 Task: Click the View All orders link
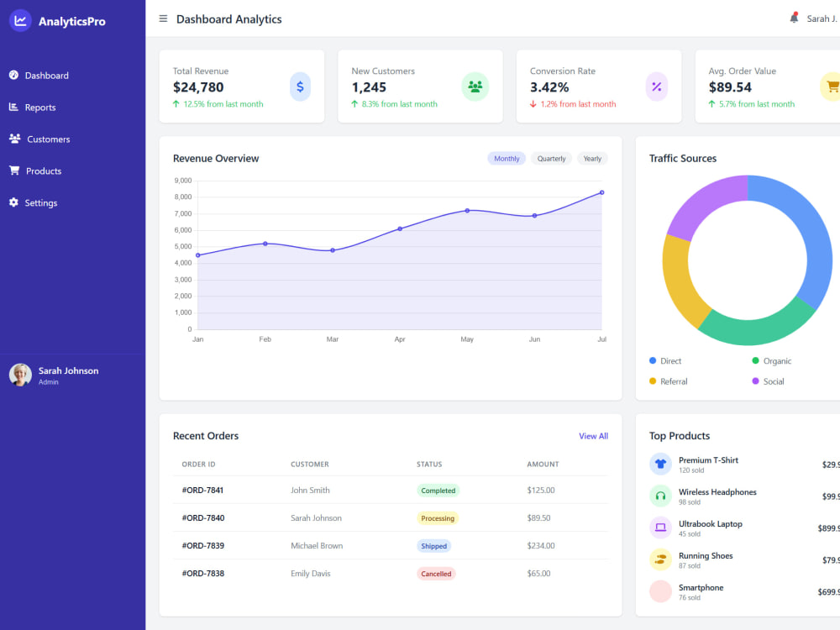coord(593,436)
